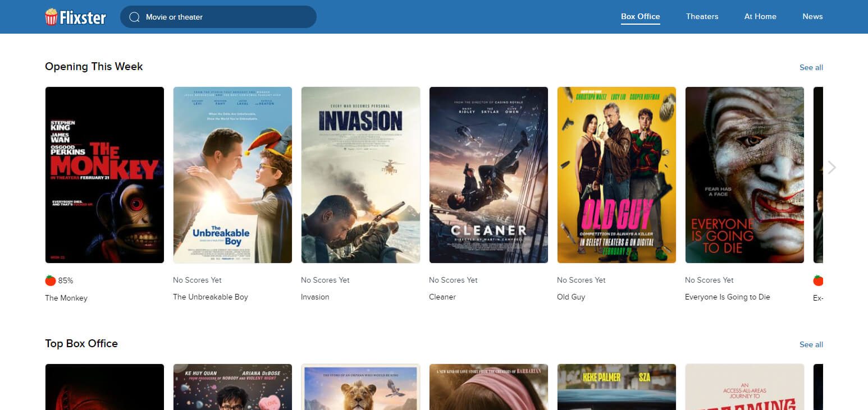Viewport: 868px width, 410px height.
Task: Click No Scores Yet under Unbreakable Boy poster
Action: [x=197, y=280]
